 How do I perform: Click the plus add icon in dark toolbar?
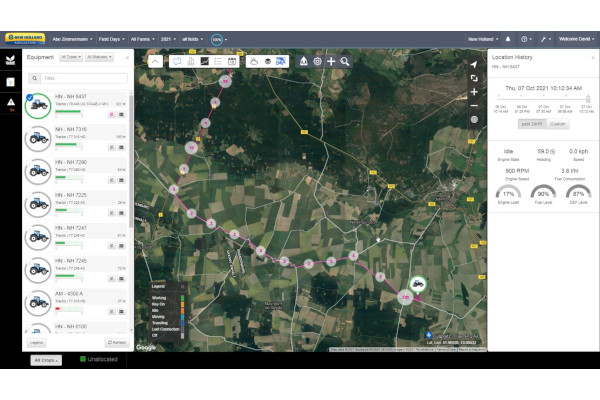coord(331,61)
